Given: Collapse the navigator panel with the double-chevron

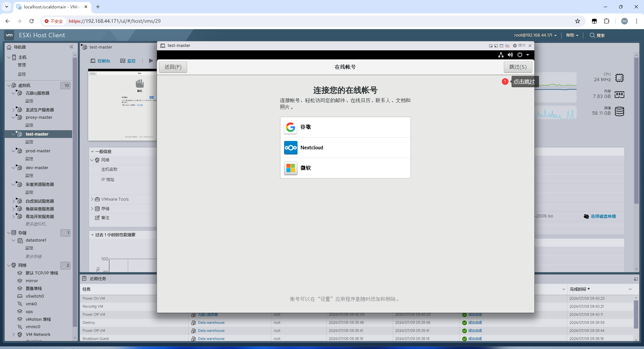Looking at the screenshot, I should (x=71, y=47).
